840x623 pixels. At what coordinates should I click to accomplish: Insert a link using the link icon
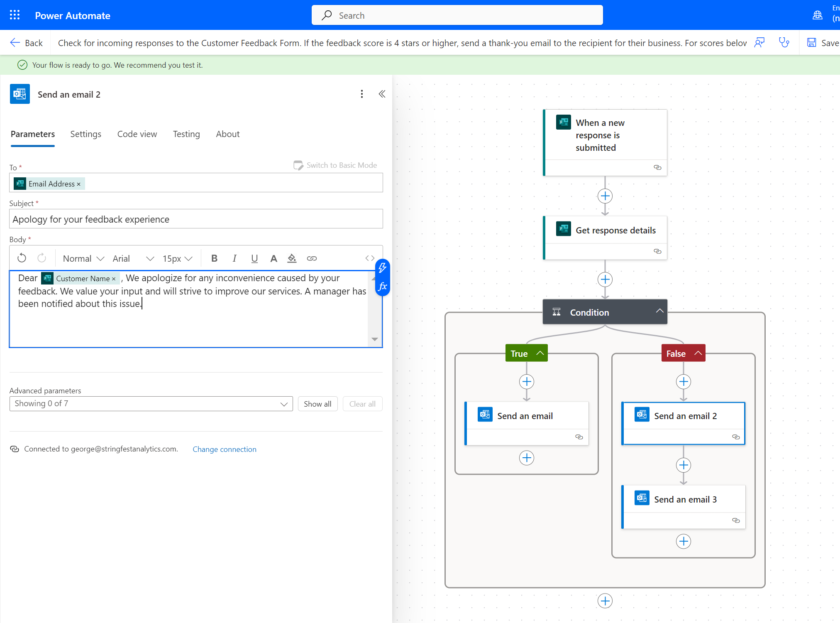pos(312,258)
